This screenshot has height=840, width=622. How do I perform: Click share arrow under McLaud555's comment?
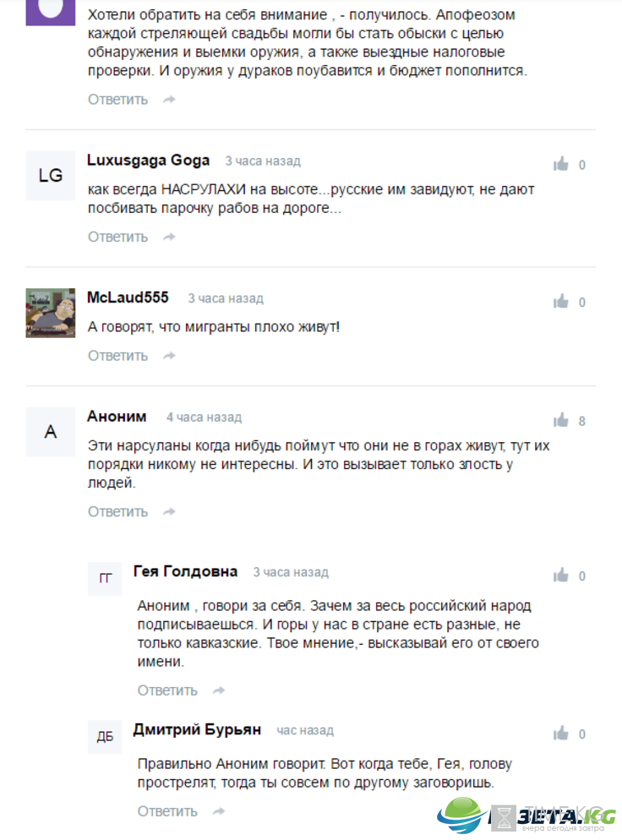point(169,356)
